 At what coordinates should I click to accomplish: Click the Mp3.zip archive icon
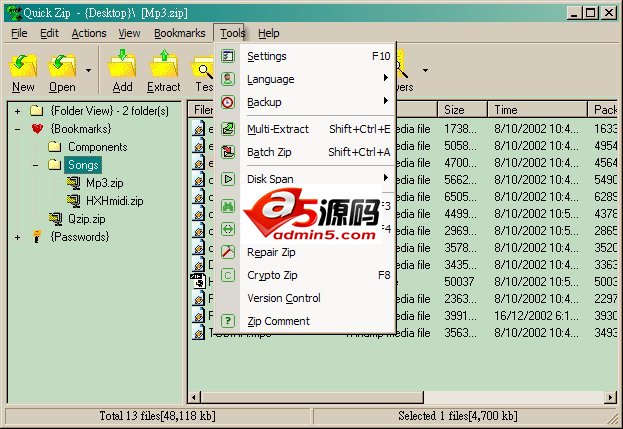[x=74, y=183]
